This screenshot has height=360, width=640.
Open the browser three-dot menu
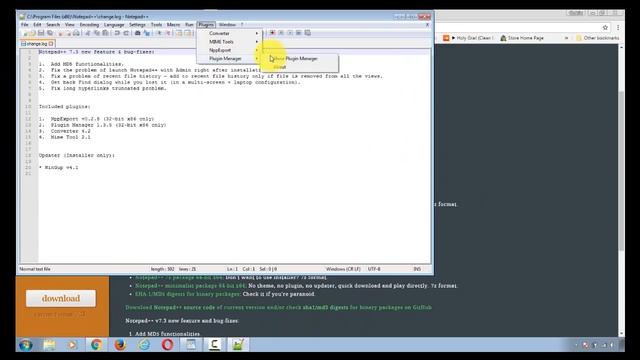point(618,27)
